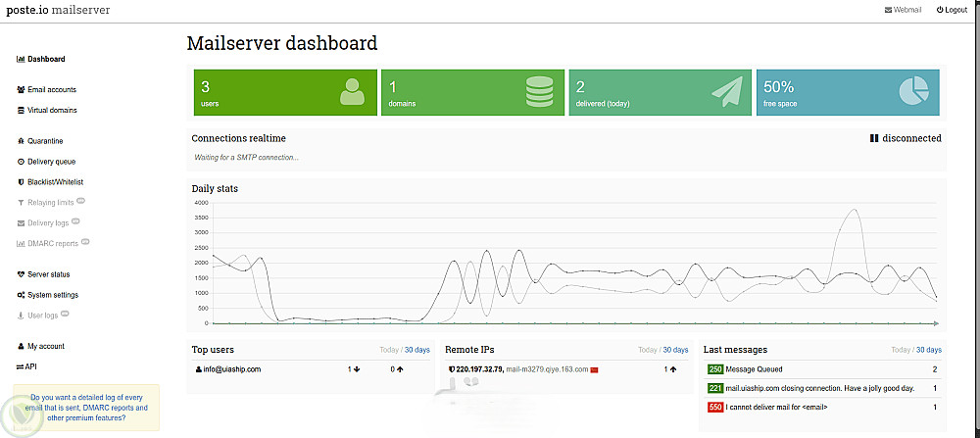Open the Quarantine page
980x438 pixels.
(40, 141)
